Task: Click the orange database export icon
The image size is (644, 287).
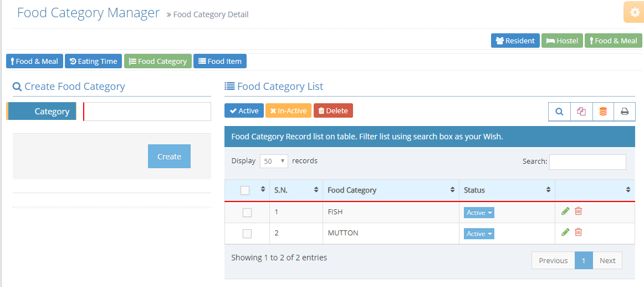Action: point(603,112)
